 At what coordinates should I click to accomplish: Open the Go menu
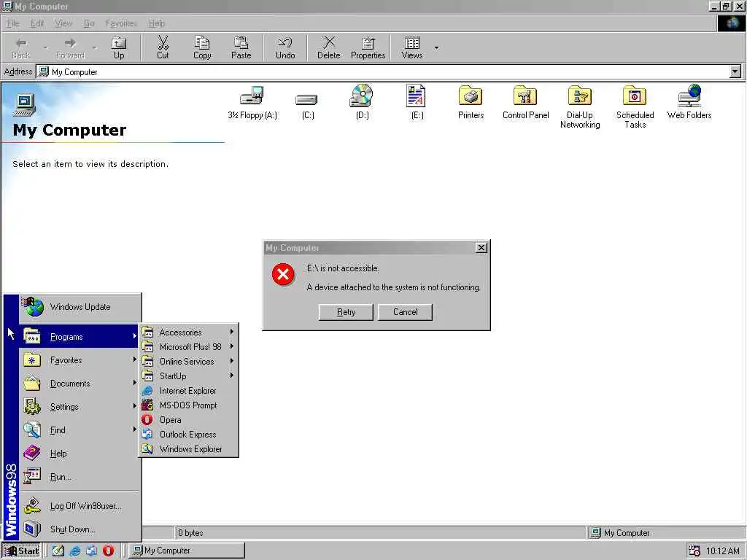point(89,23)
